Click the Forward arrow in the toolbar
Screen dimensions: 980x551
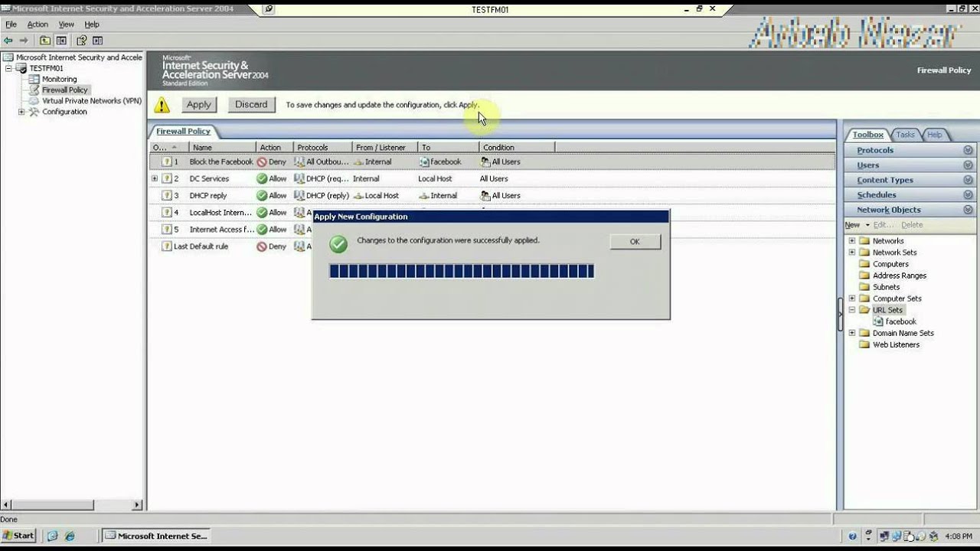click(x=24, y=41)
